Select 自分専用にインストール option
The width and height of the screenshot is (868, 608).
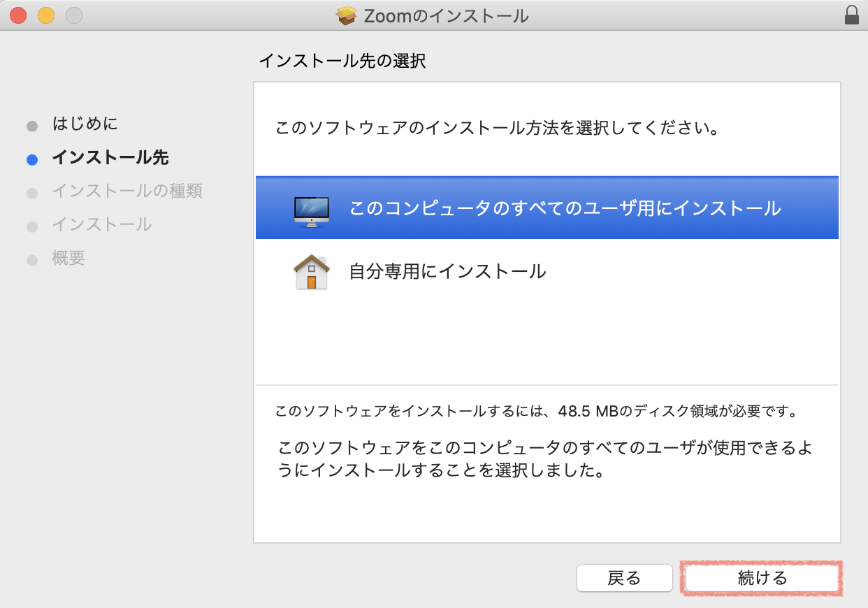coord(547,271)
